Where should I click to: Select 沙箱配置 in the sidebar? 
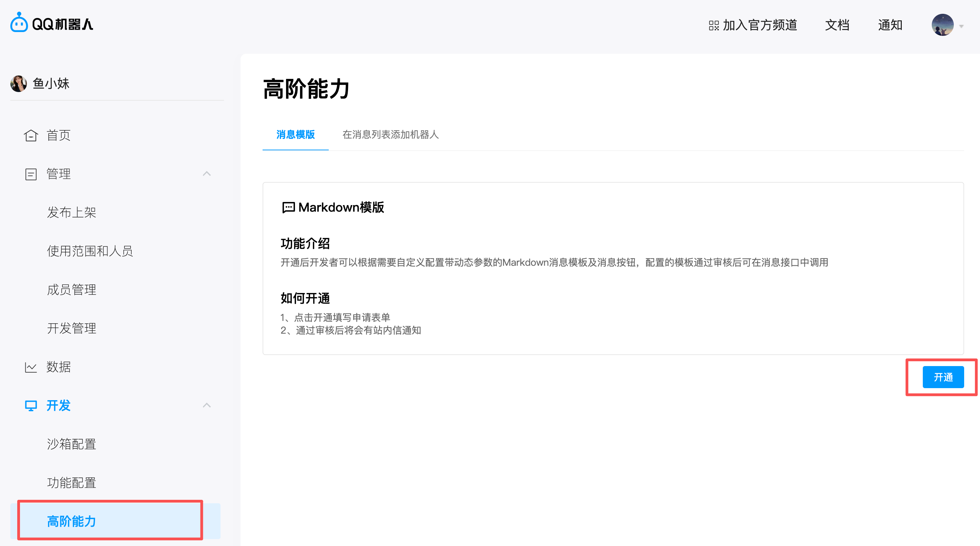click(72, 444)
